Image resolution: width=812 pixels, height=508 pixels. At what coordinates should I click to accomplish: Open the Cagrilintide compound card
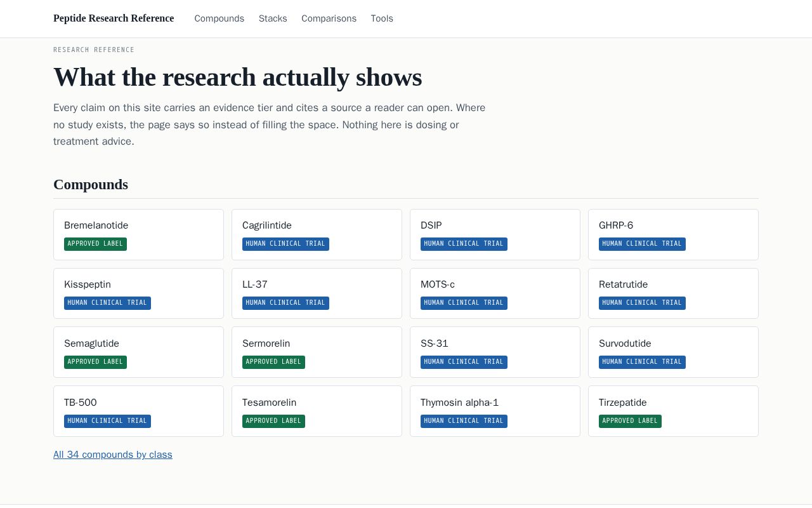(x=317, y=234)
